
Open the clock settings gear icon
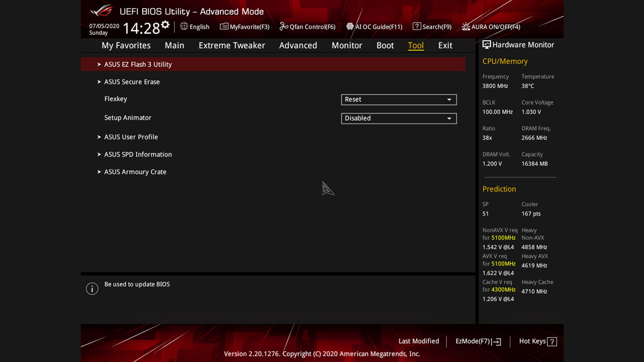pyautogui.click(x=165, y=25)
